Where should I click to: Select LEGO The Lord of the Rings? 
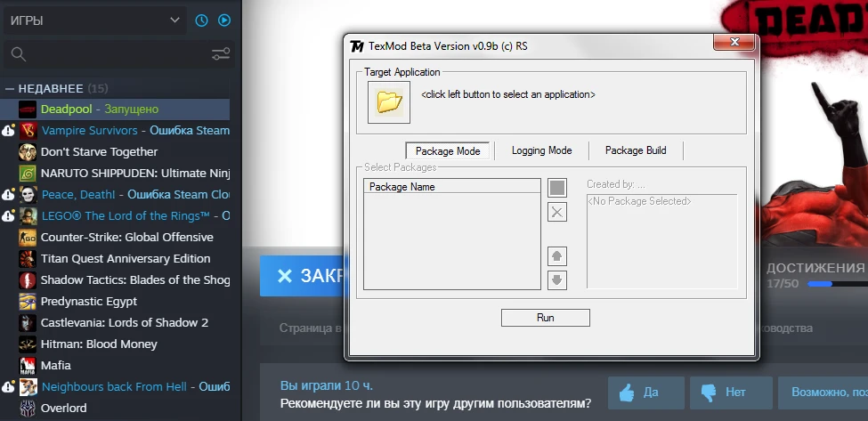coord(115,215)
